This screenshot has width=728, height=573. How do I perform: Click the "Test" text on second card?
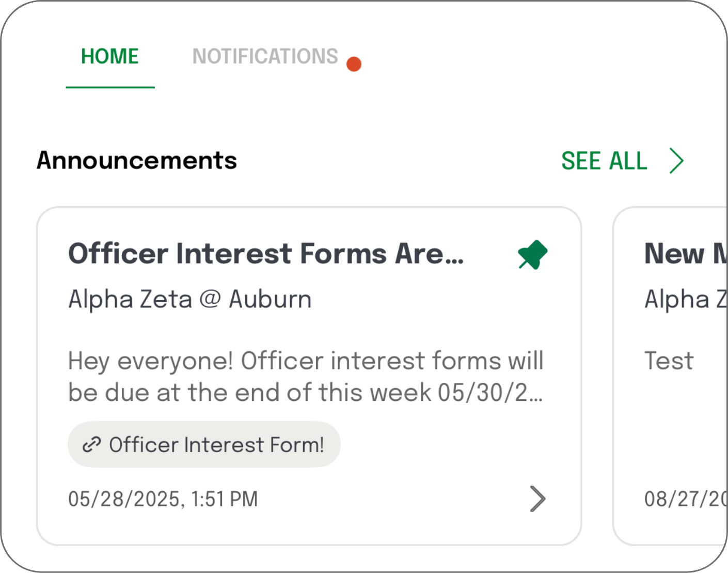tap(669, 361)
